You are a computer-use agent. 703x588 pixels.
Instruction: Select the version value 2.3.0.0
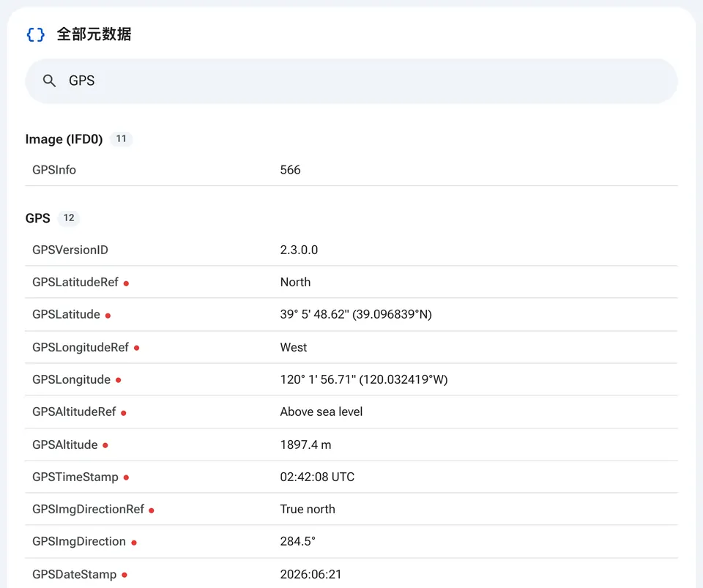pos(299,250)
